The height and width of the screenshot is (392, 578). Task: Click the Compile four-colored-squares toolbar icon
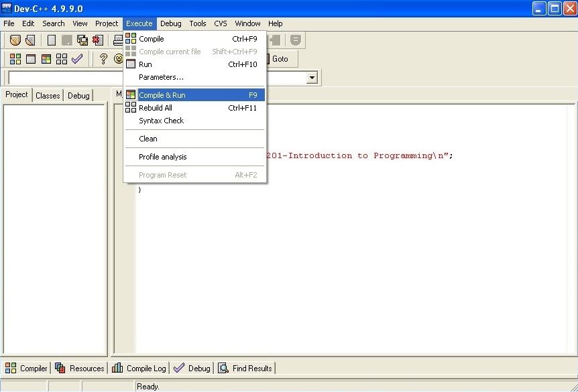15,59
